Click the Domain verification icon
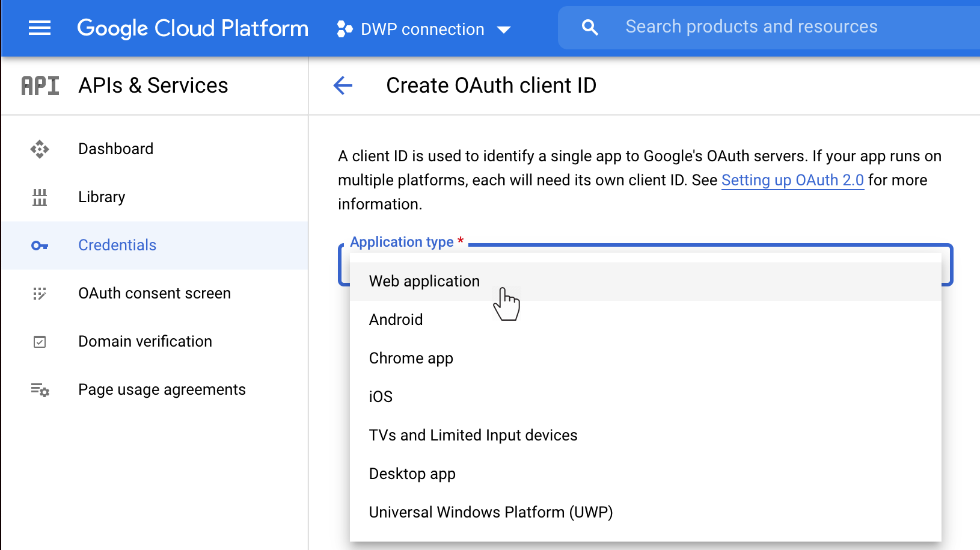This screenshot has width=980, height=550. (39, 341)
